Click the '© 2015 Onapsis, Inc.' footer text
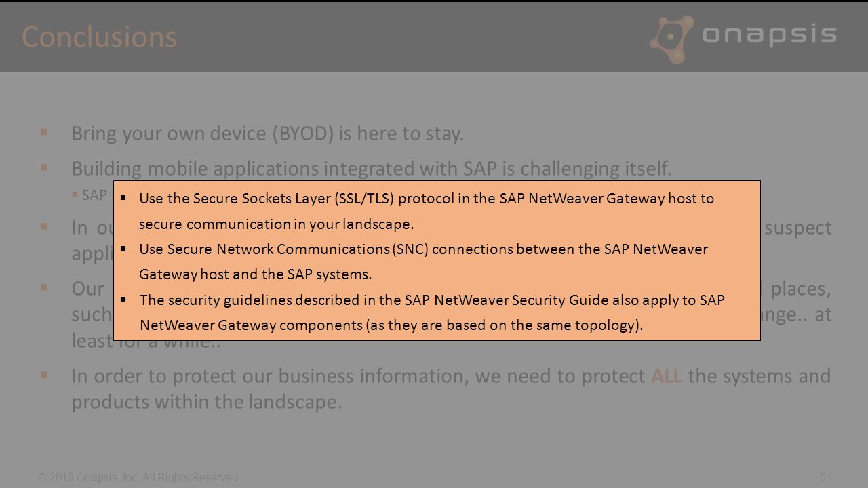The height and width of the screenshot is (488, 868). click(138, 478)
